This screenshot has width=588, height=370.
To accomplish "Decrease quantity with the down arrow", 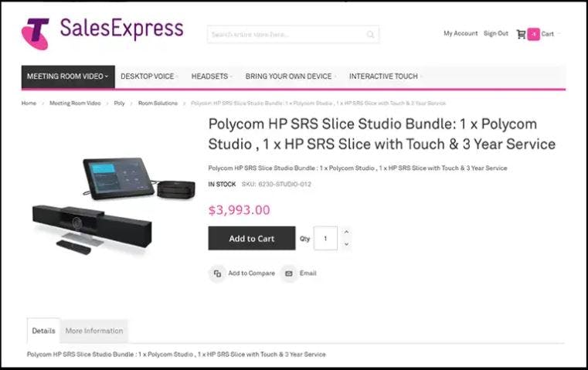I will (x=346, y=244).
